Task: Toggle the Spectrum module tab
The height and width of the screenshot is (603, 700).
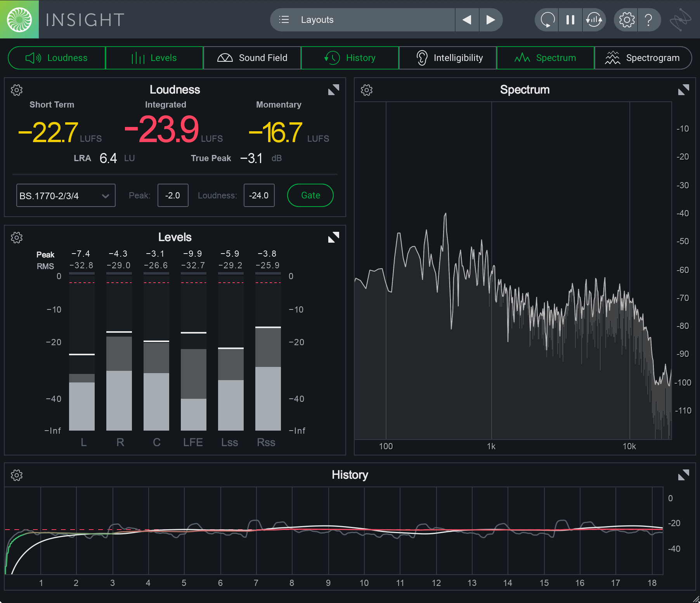Action: [x=546, y=58]
